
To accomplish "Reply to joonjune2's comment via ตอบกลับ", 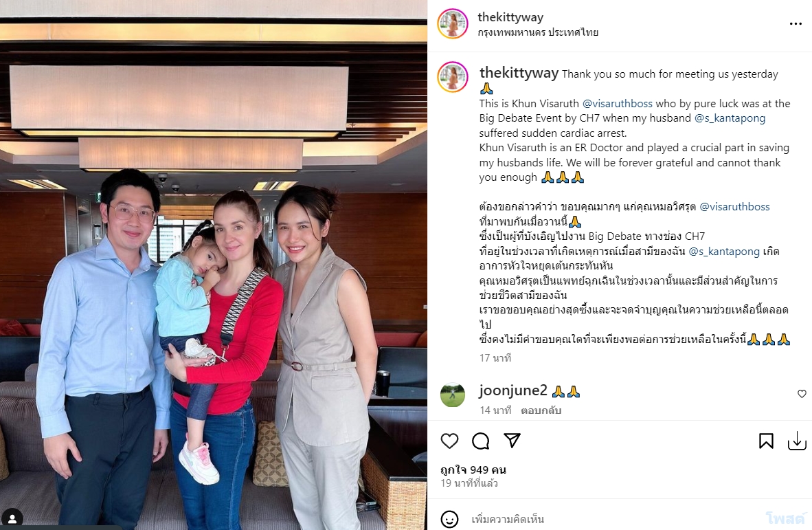I will [x=541, y=410].
